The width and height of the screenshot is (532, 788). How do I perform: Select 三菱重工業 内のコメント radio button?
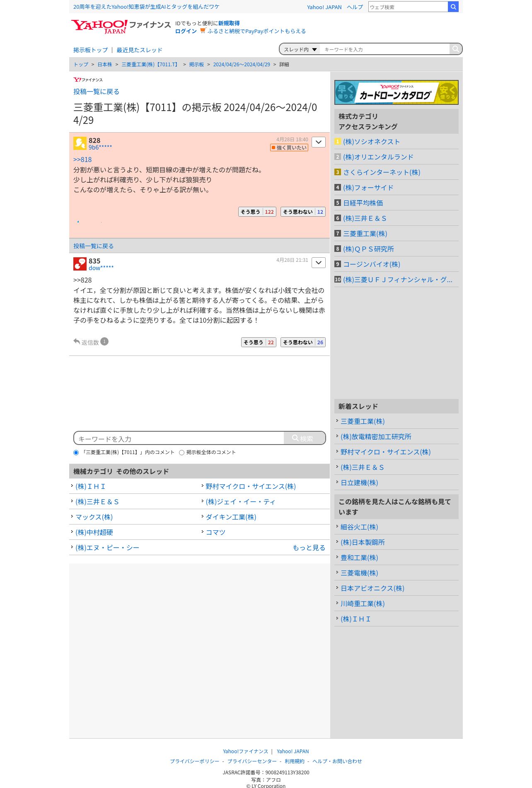(76, 452)
